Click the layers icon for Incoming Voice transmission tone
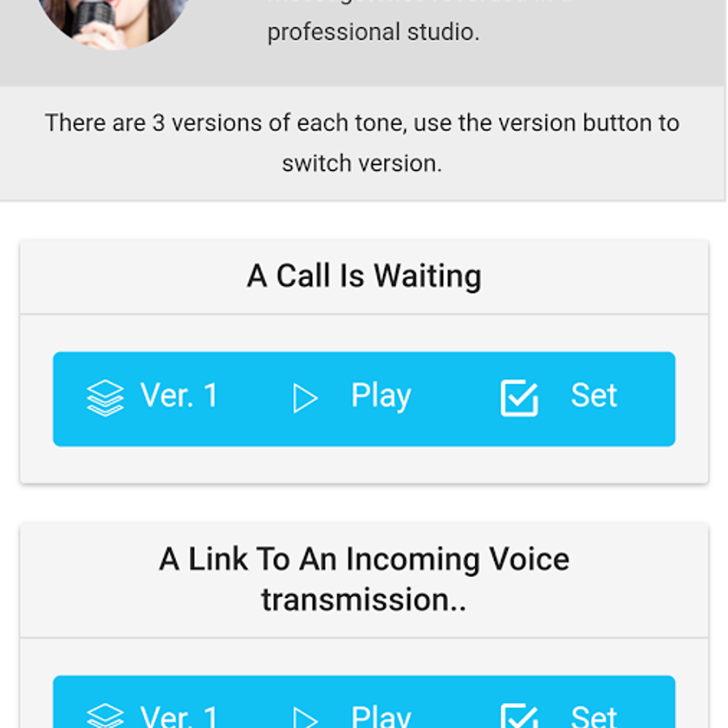Screen dimensions: 728x728 click(x=105, y=716)
